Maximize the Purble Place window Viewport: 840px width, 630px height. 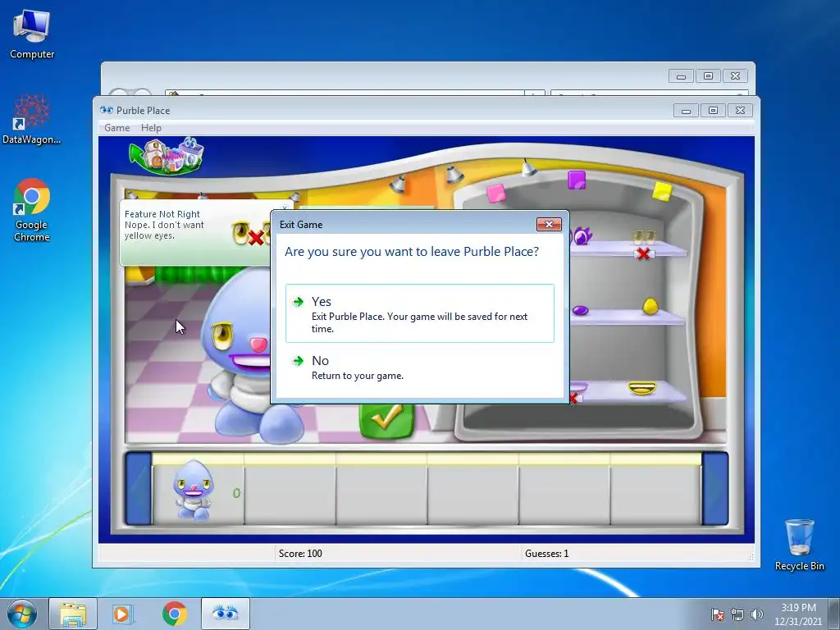click(713, 111)
